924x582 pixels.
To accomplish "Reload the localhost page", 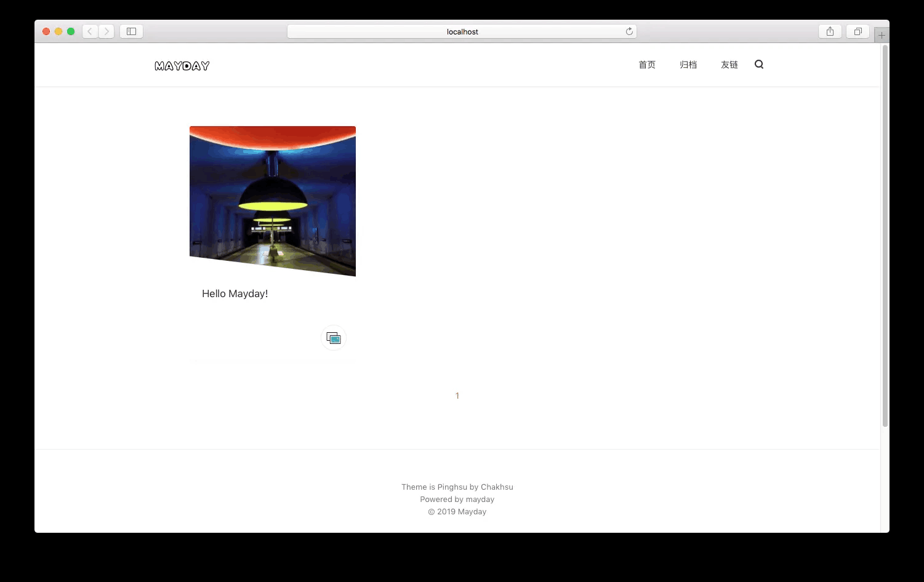I will (x=629, y=31).
